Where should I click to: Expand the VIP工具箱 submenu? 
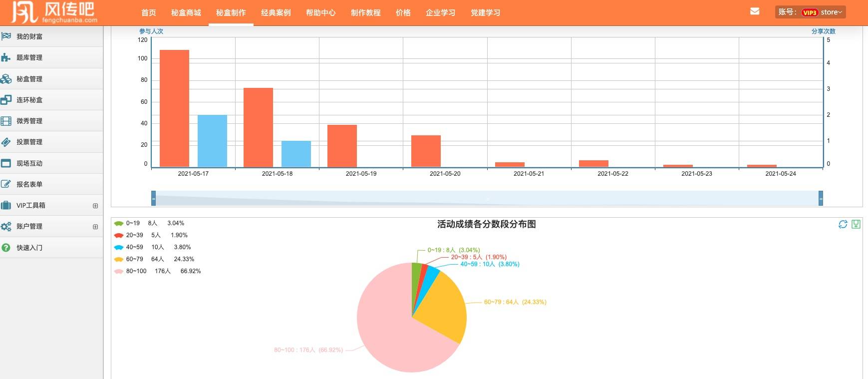95,206
